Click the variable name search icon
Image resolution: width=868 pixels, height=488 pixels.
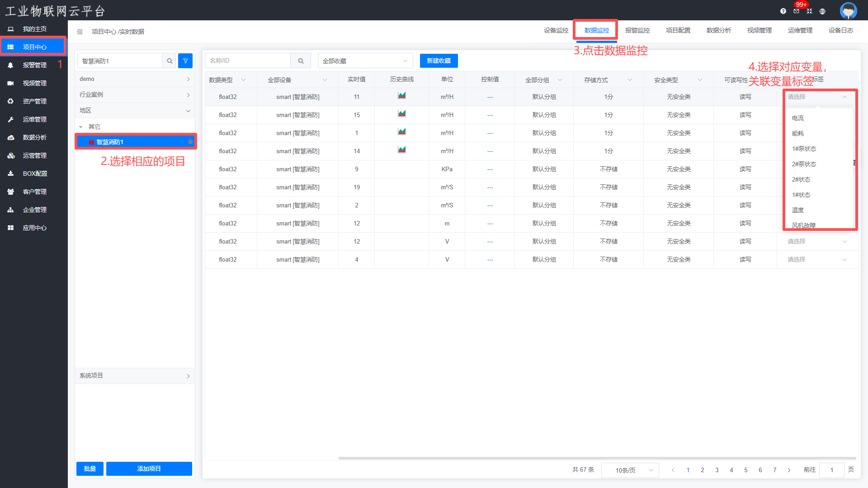click(x=301, y=61)
